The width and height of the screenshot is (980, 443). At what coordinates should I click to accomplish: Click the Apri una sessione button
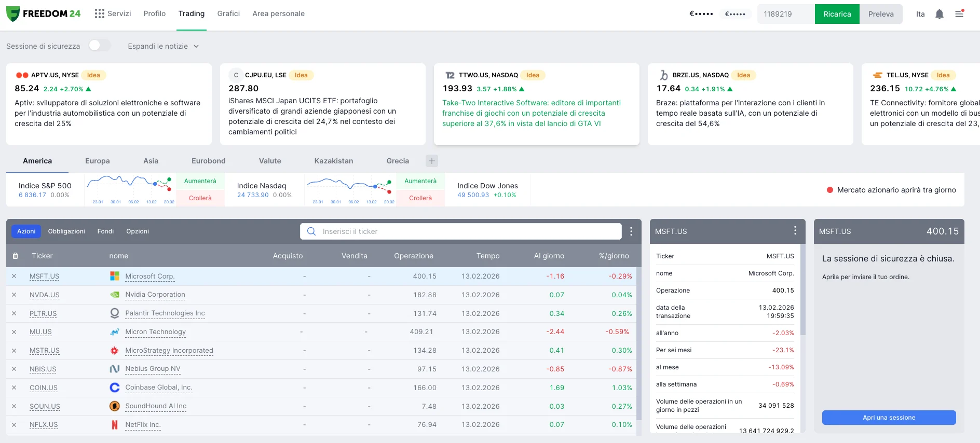[x=889, y=418]
